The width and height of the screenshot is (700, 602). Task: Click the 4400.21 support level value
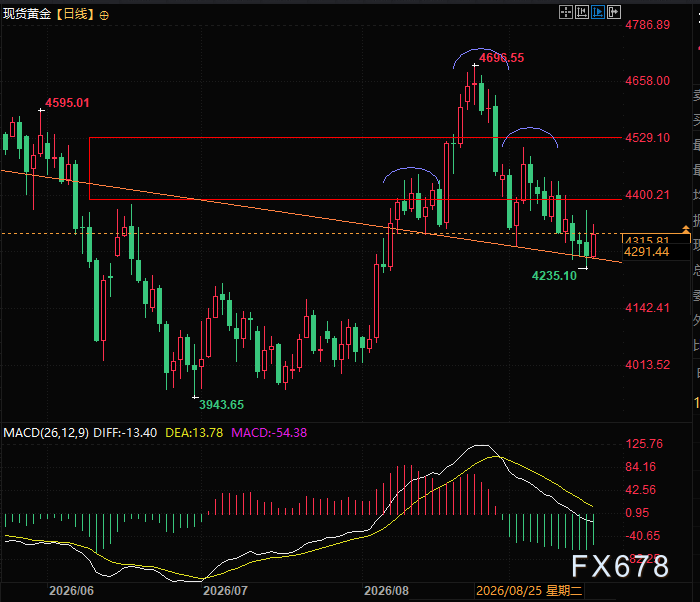(647, 195)
